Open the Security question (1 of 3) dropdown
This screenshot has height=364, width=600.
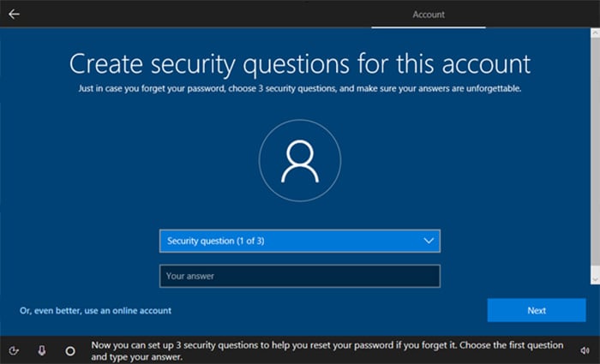click(300, 241)
